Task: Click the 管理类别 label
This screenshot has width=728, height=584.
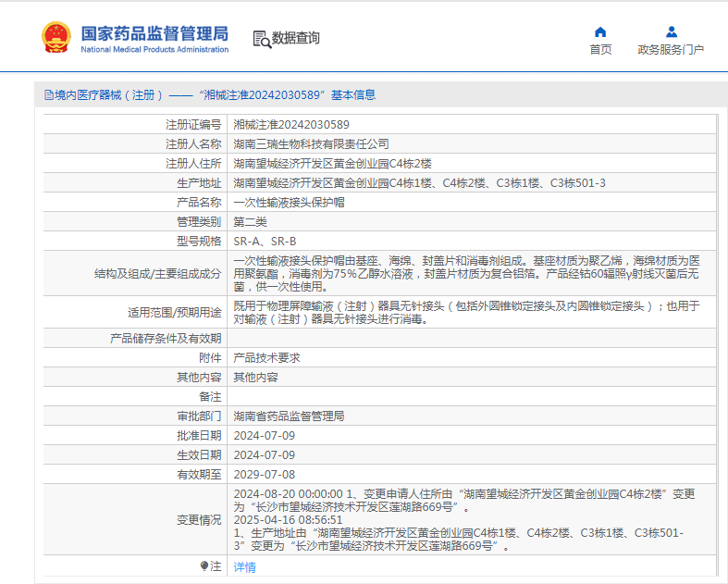Action: click(x=199, y=222)
